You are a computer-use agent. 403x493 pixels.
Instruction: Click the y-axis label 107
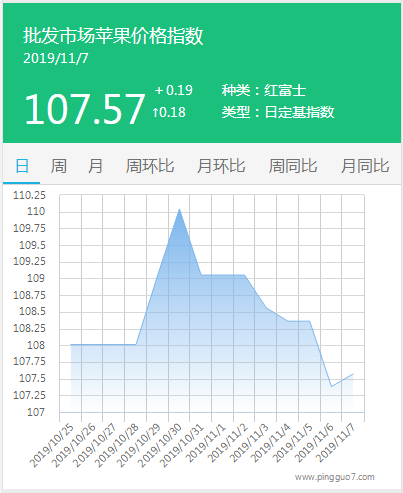36,412
